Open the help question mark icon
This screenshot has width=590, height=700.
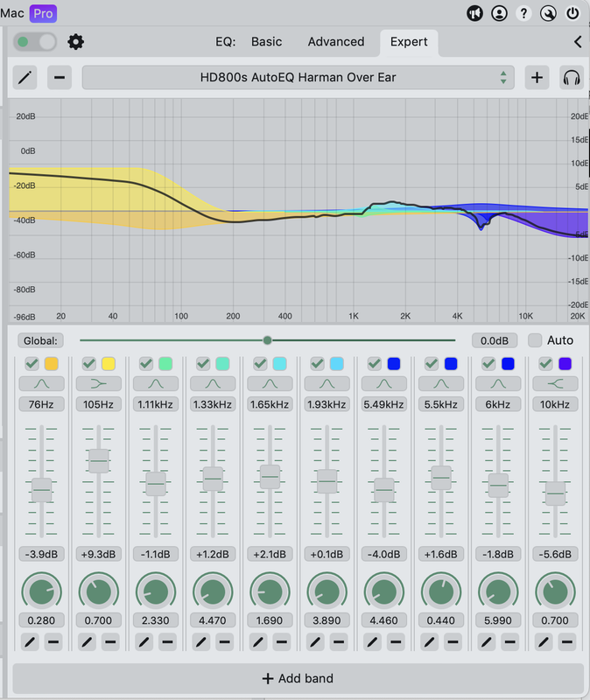[x=523, y=13]
